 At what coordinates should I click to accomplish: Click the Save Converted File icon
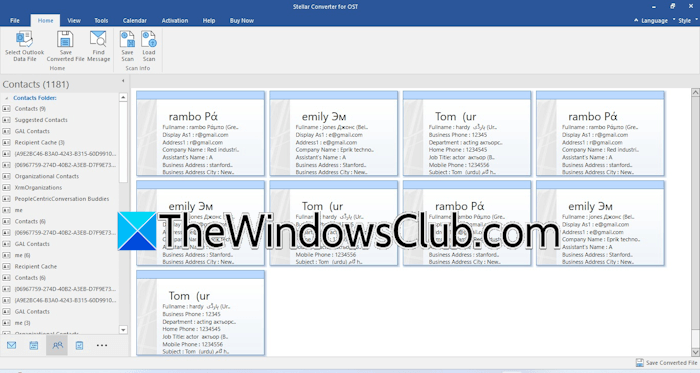(65, 39)
